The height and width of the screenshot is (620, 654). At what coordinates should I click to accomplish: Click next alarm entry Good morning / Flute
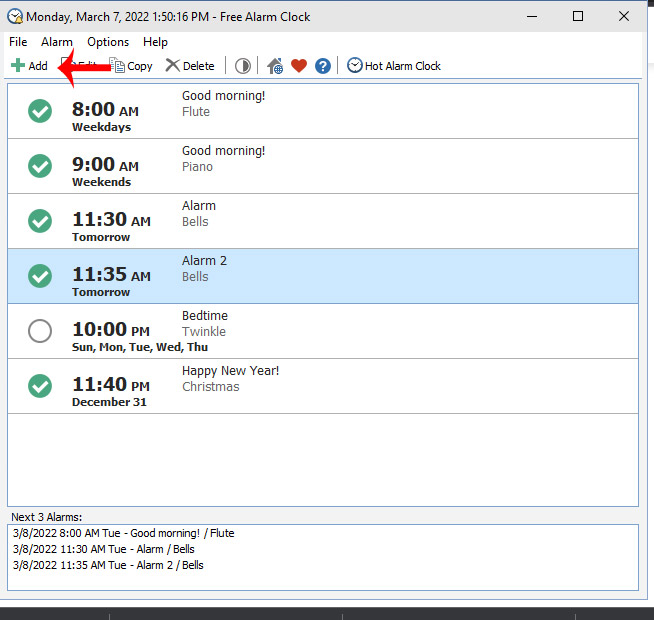point(124,533)
